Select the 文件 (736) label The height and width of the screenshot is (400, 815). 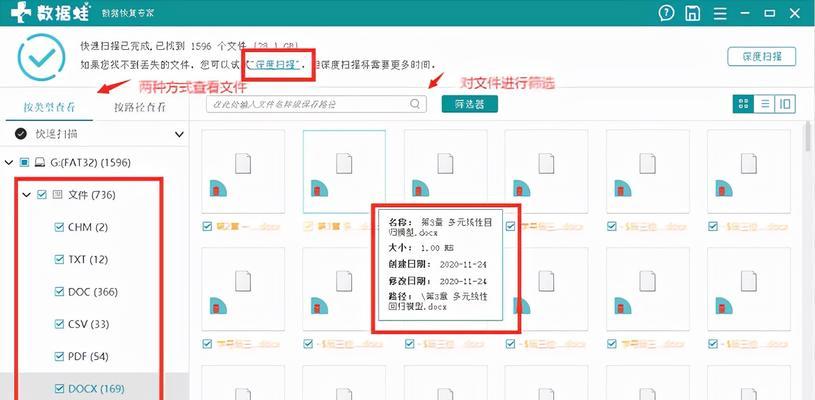(x=92, y=195)
